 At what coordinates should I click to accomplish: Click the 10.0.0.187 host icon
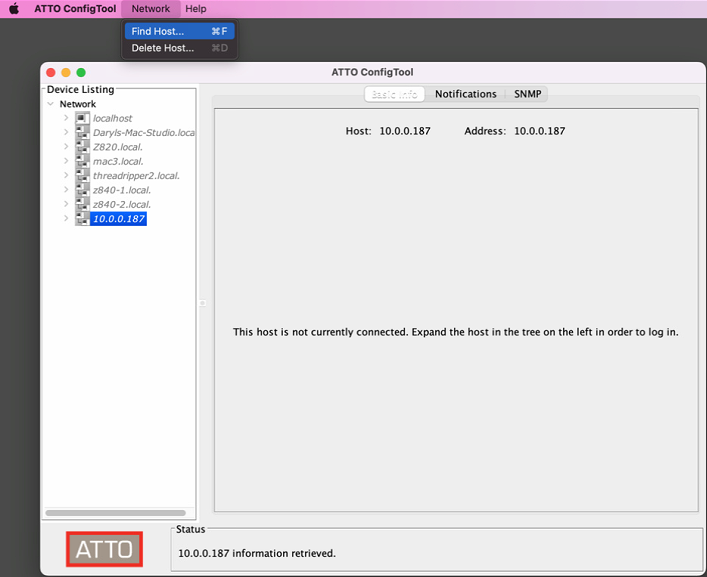tap(82, 219)
